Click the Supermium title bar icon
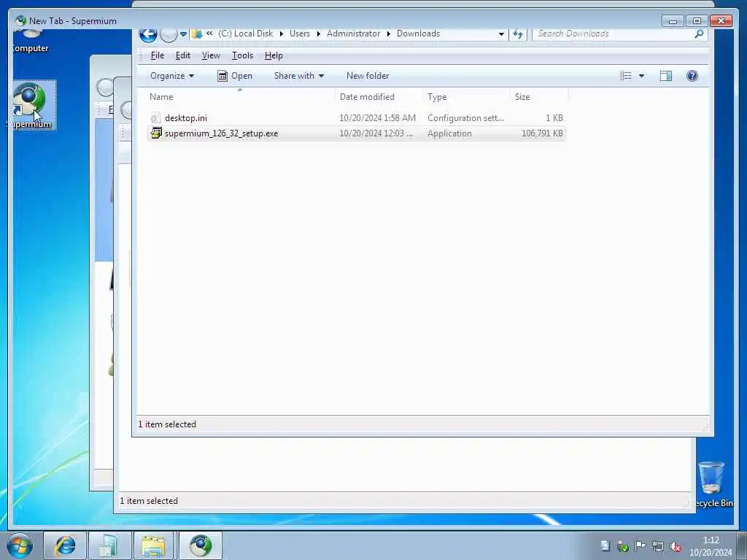Viewport: 747px width, 560px height. coord(20,20)
